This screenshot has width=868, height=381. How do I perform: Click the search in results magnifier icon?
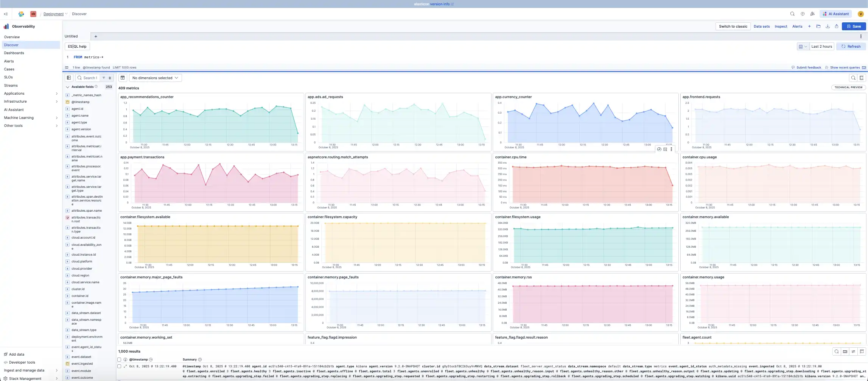click(836, 351)
